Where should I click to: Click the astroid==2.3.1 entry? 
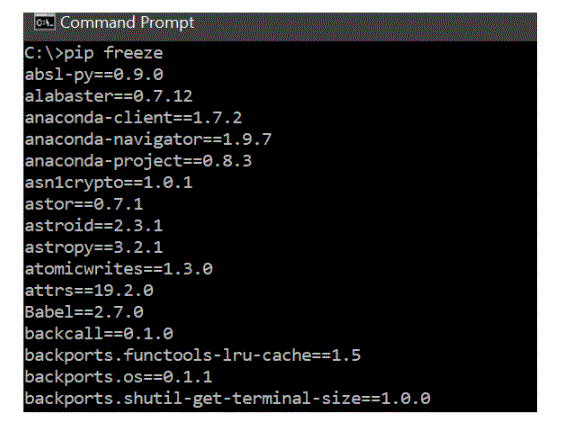[94, 226]
